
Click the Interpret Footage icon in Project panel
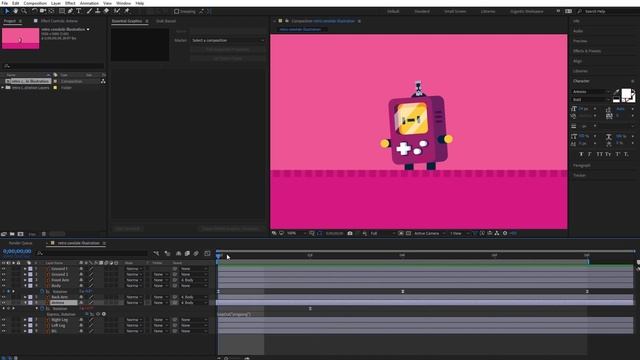[4, 234]
